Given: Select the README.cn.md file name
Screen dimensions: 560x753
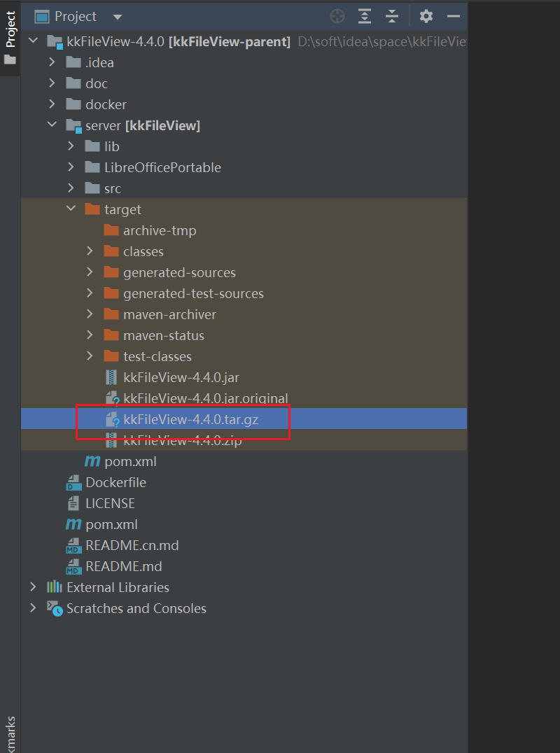Looking at the screenshot, I should click(132, 546).
